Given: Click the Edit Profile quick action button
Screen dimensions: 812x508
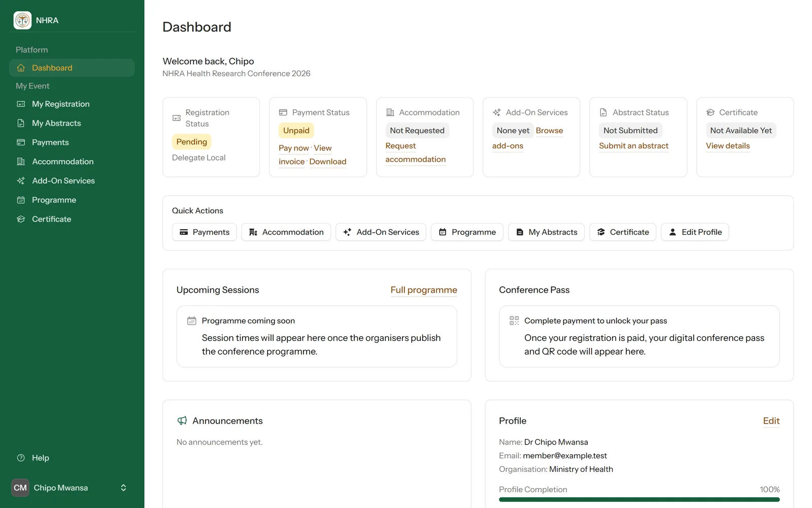Looking at the screenshot, I should pyautogui.click(x=695, y=232).
